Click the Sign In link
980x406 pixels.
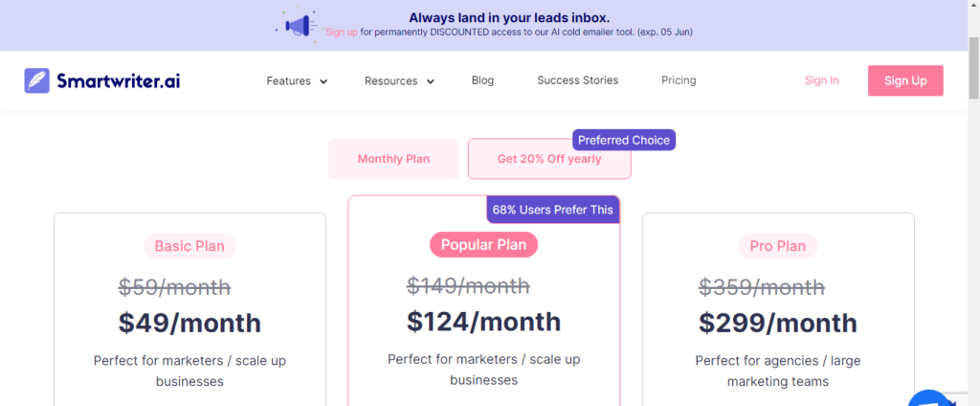pos(822,80)
